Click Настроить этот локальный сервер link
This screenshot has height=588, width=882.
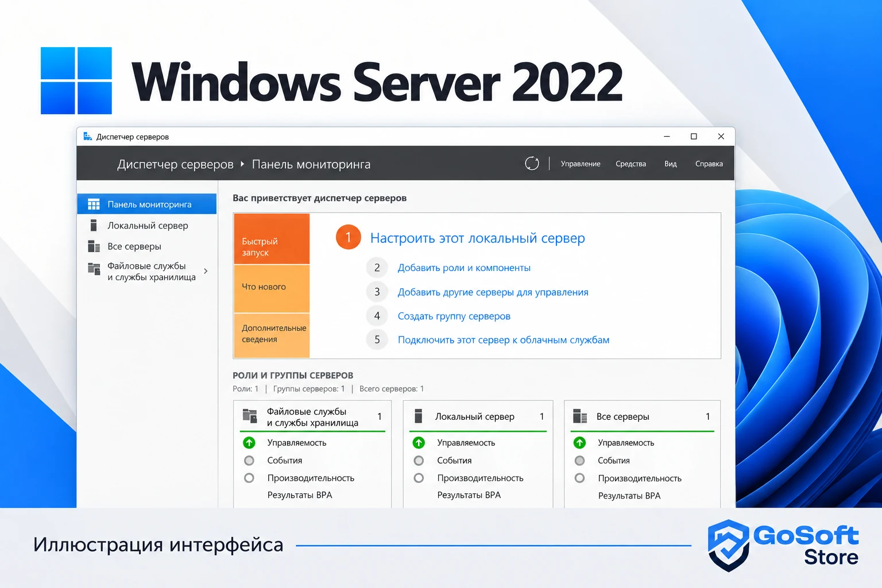(478, 238)
